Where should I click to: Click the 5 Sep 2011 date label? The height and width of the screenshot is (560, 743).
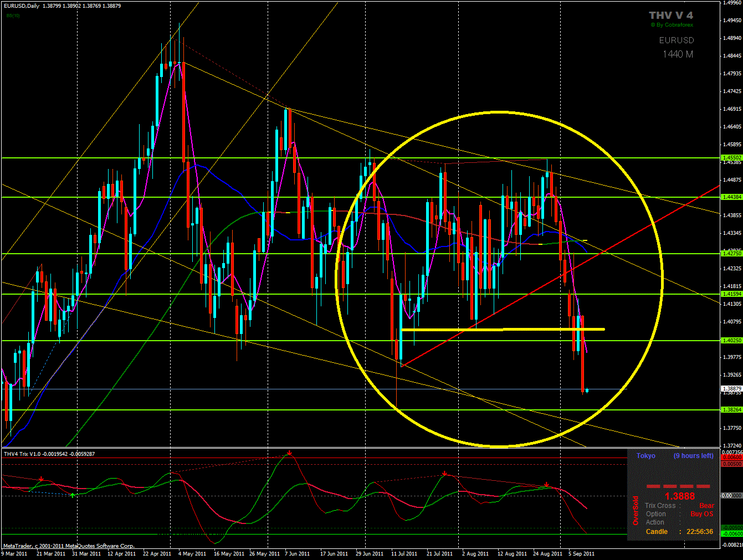(581, 553)
